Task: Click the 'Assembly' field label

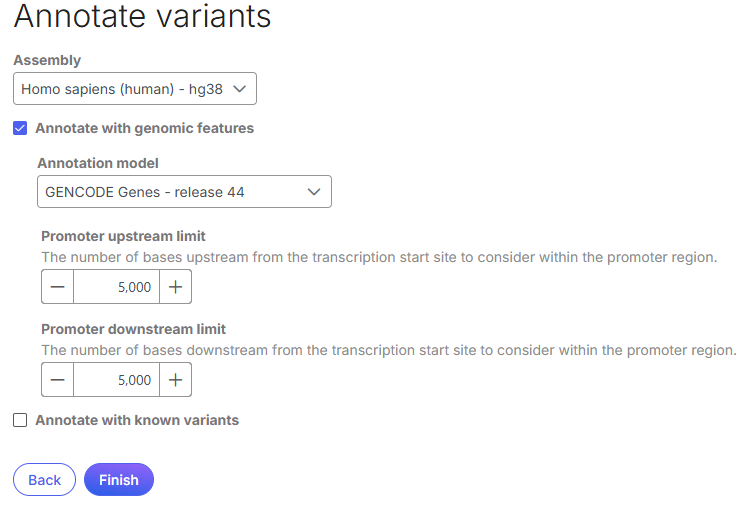Action: [x=47, y=60]
